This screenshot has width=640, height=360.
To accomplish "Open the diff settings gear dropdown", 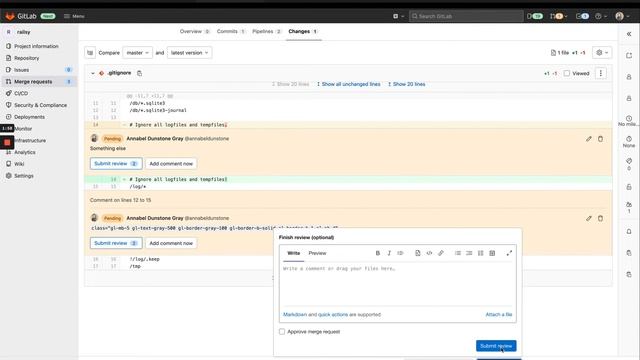I will pos(602,53).
